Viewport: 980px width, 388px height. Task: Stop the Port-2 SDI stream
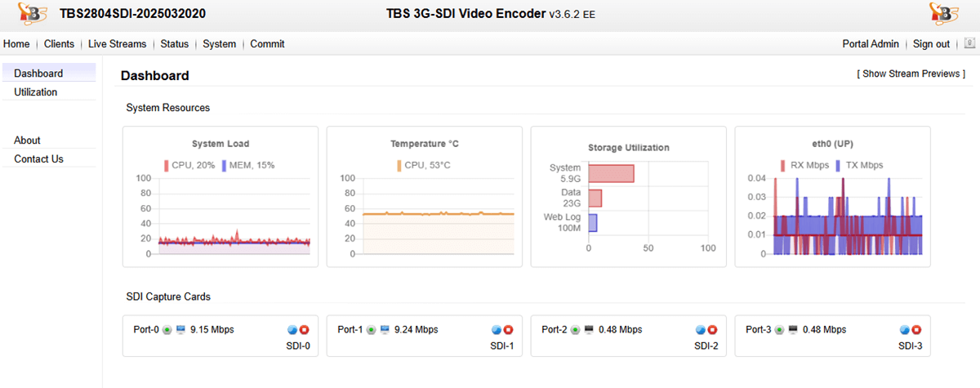tap(712, 330)
